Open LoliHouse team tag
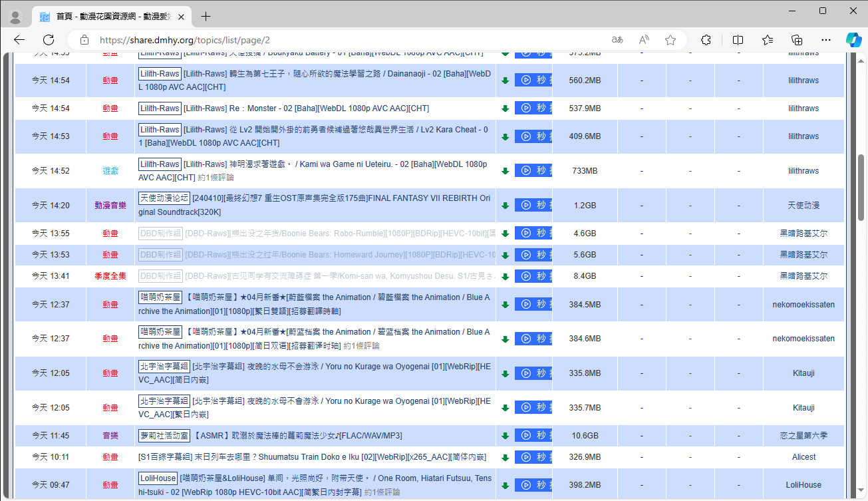 click(x=158, y=478)
